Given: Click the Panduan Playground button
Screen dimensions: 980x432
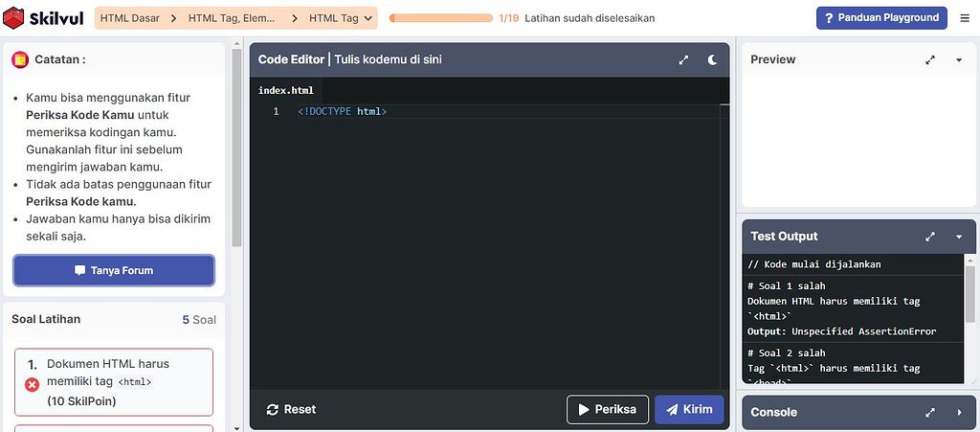Looking at the screenshot, I should click(881, 18).
